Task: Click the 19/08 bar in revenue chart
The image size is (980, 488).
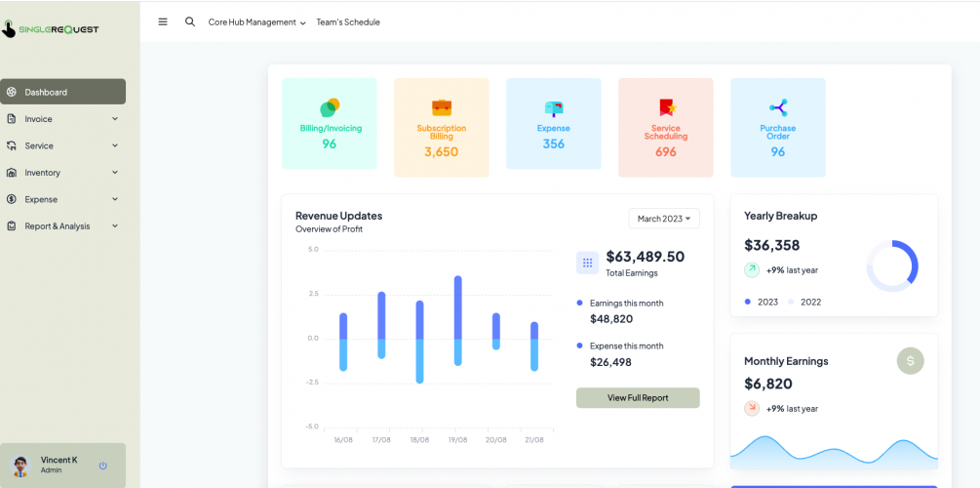Action: (x=458, y=320)
